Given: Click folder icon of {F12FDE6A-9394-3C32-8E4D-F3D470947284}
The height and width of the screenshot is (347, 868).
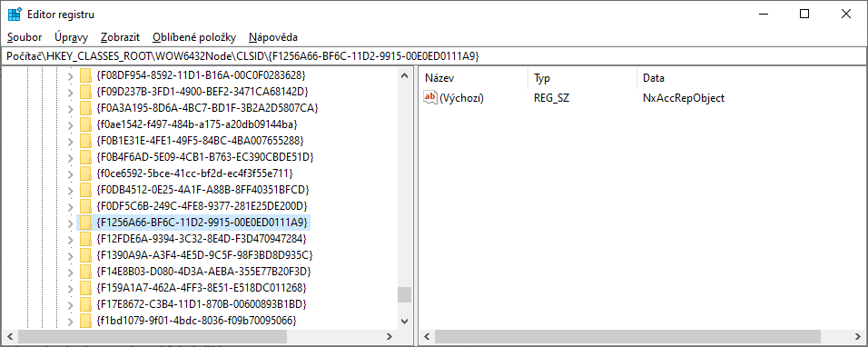Looking at the screenshot, I should click(85, 239).
